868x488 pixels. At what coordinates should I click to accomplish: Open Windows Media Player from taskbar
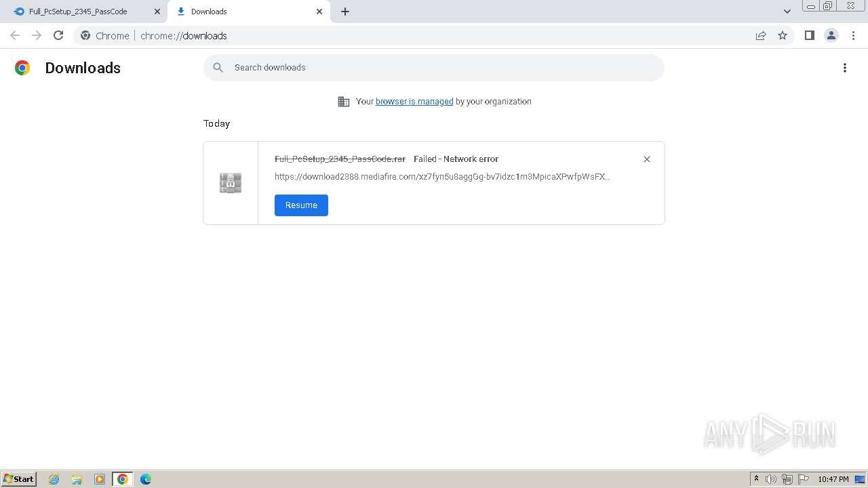pos(100,479)
